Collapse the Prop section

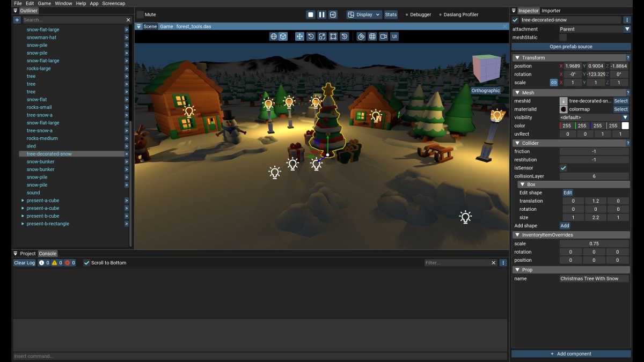[x=517, y=270]
